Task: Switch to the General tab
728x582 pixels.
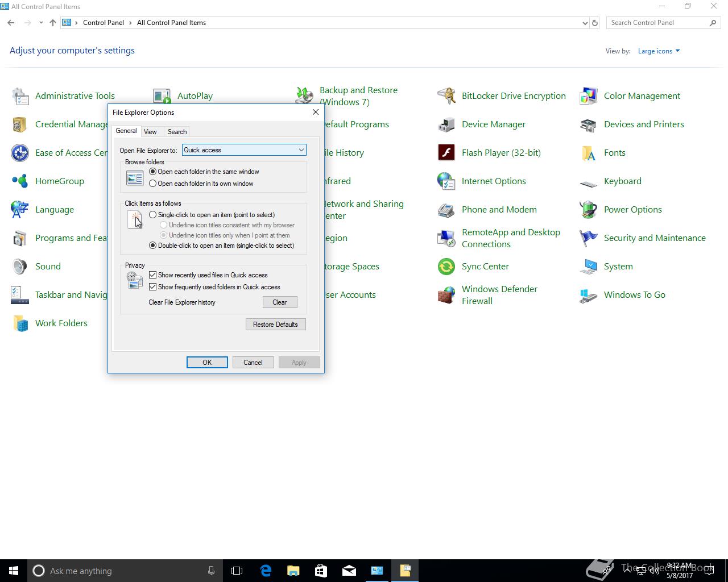Action: 126,131
